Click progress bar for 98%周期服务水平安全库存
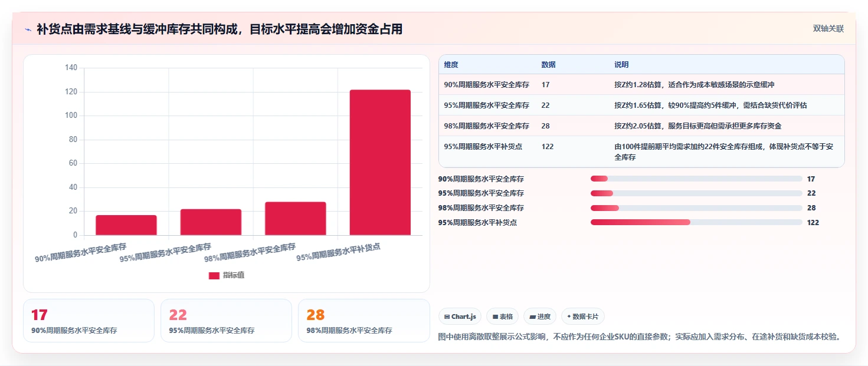This screenshot has width=868, height=366. [696, 208]
